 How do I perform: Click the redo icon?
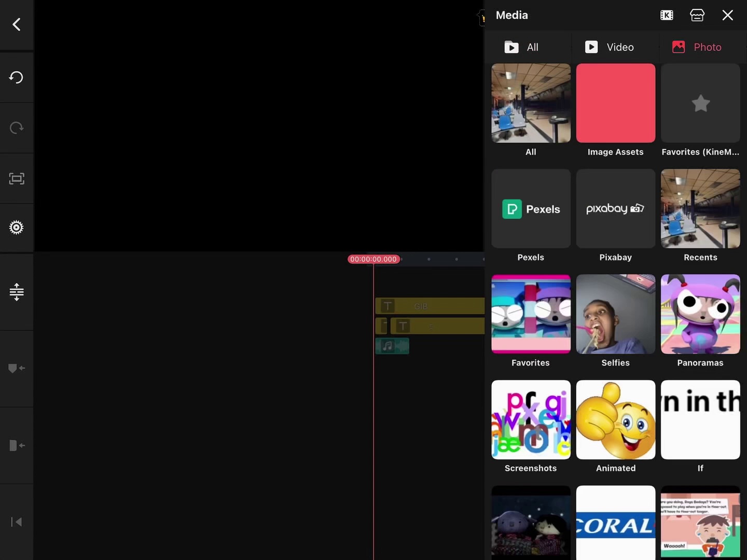click(17, 128)
